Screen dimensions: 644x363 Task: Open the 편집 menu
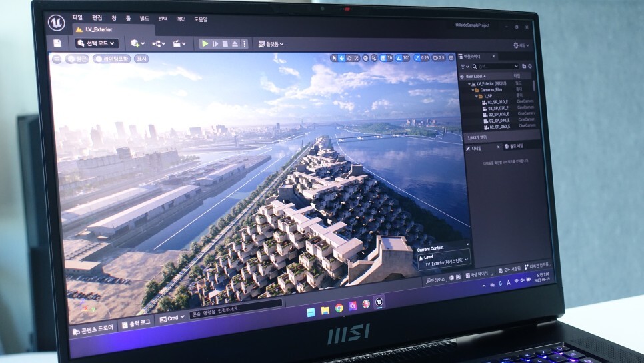97,18
